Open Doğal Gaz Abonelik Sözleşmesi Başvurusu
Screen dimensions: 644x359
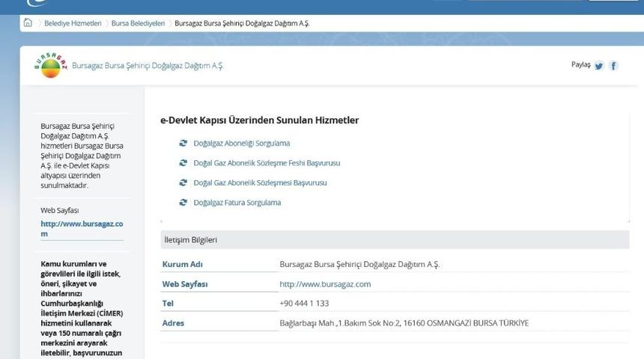click(260, 182)
